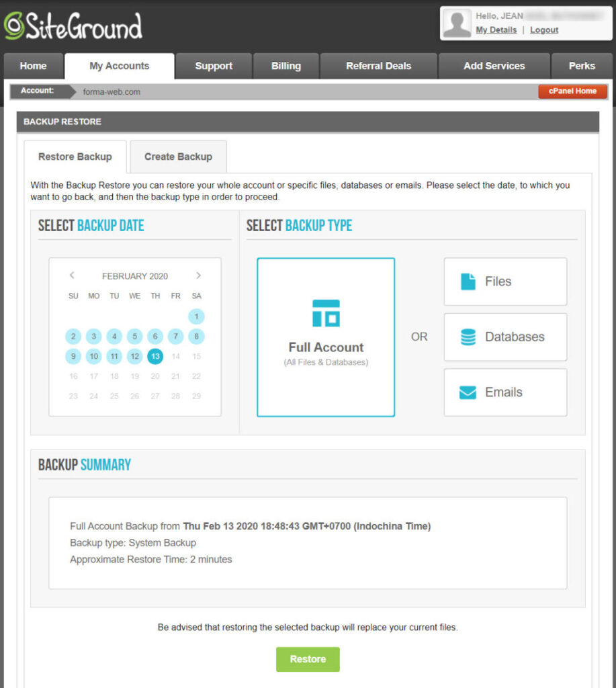Select the Full Account backup type
The height and width of the screenshot is (688, 616).
326,337
